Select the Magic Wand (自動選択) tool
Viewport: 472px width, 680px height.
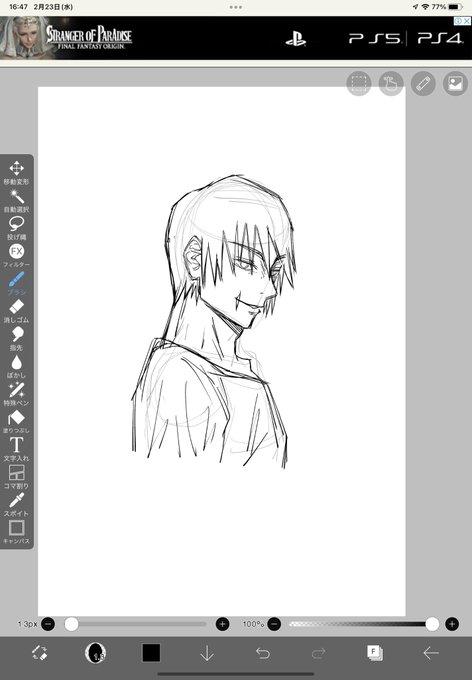click(16, 200)
